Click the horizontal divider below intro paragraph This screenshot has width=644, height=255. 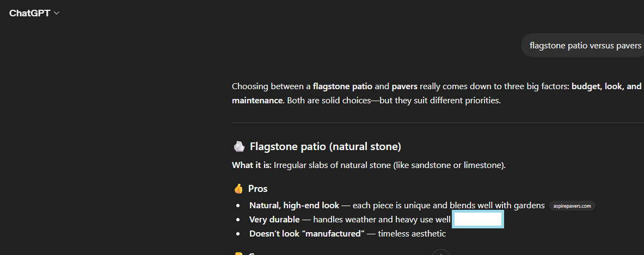pyautogui.click(x=436, y=123)
